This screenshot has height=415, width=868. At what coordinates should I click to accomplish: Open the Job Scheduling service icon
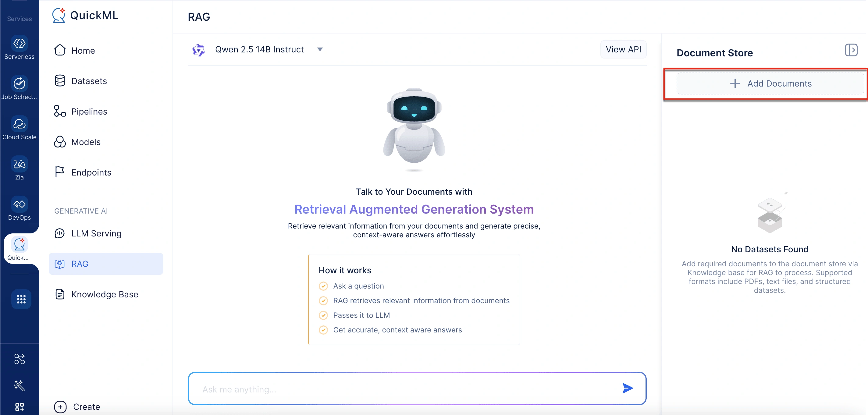point(19,83)
